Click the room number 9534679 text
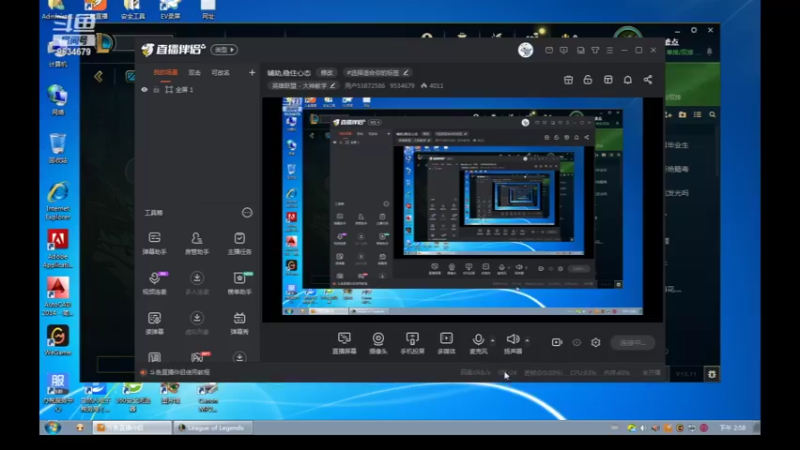 click(x=402, y=86)
